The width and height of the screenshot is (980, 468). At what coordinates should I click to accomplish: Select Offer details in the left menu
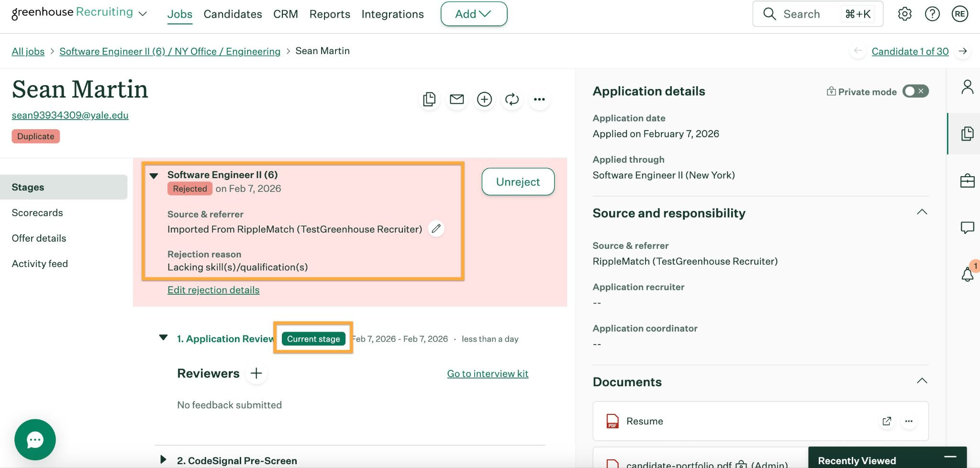[39, 238]
